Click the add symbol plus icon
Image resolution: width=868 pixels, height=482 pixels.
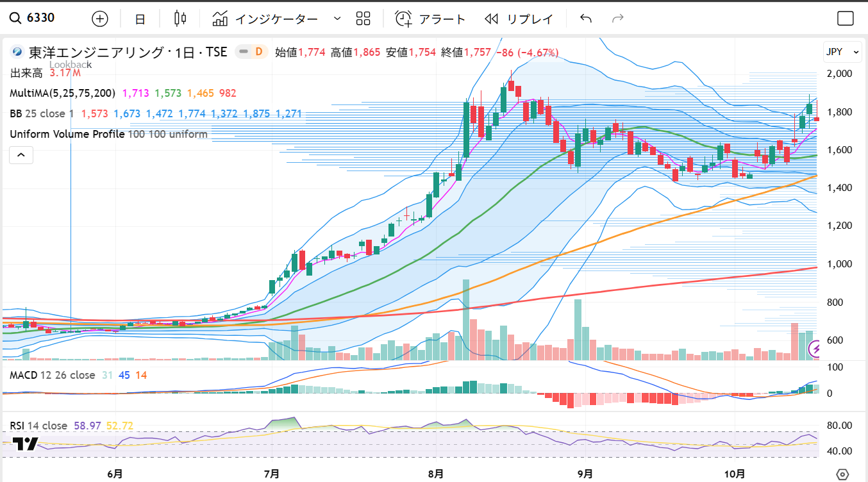pos(100,19)
